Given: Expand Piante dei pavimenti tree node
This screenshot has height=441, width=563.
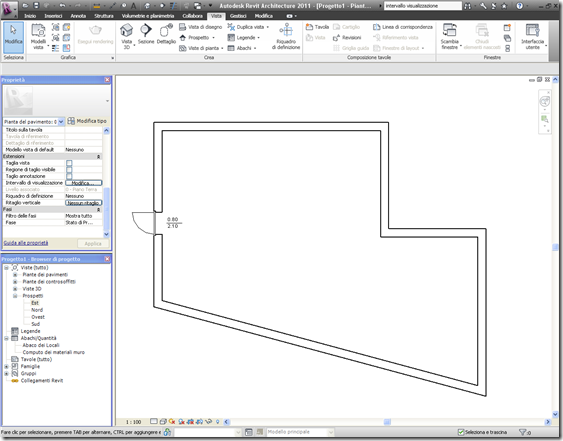Looking at the screenshot, I should [x=15, y=275].
